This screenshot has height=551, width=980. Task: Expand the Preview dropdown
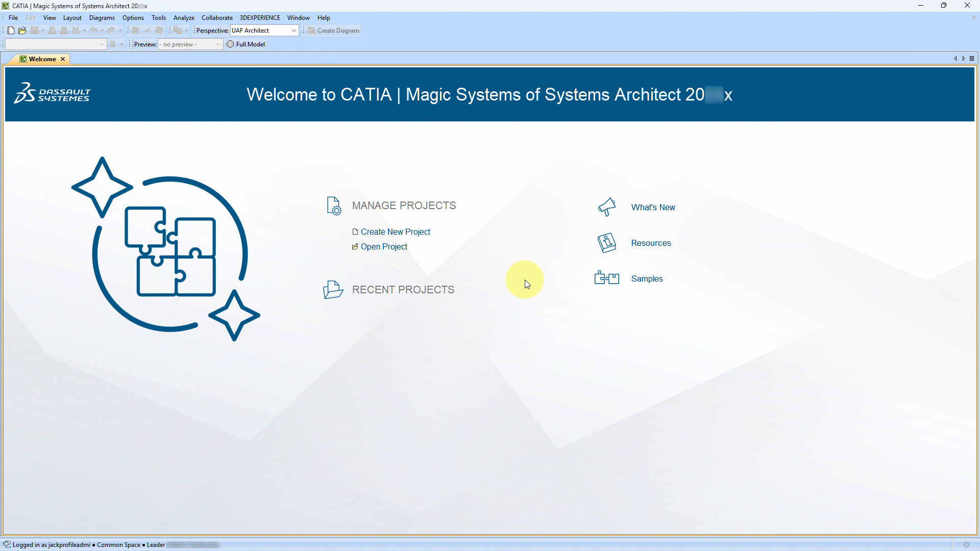click(218, 44)
